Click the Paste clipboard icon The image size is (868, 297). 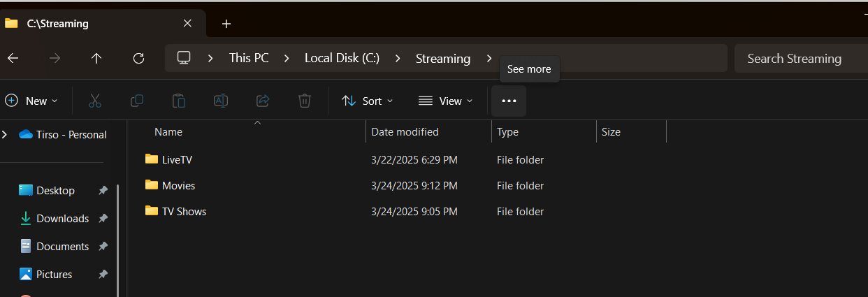179,101
